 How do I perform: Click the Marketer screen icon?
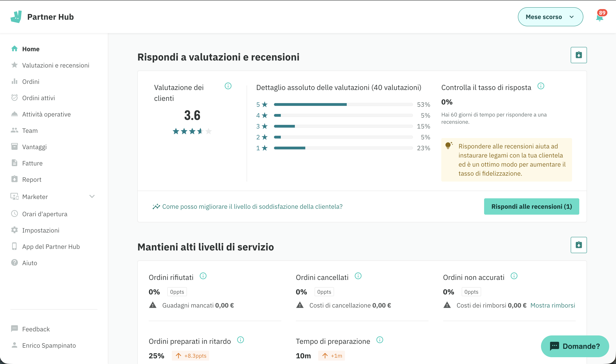pos(15,197)
